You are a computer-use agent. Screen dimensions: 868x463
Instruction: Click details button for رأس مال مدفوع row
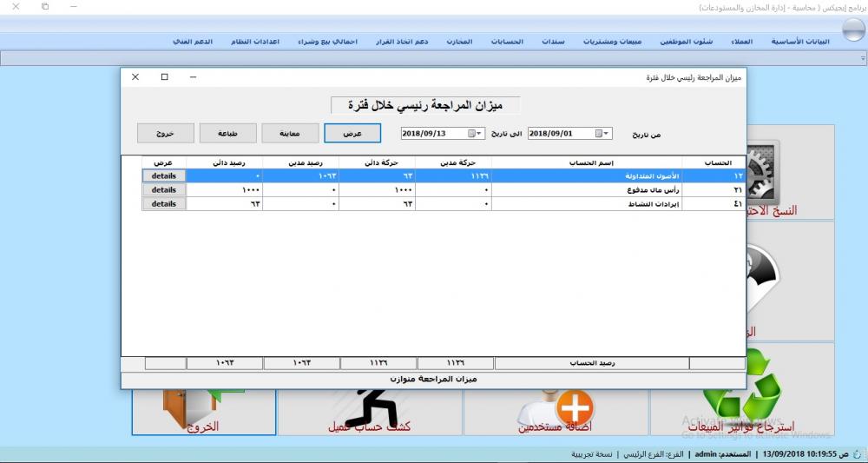pyautogui.click(x=164, y=189)
